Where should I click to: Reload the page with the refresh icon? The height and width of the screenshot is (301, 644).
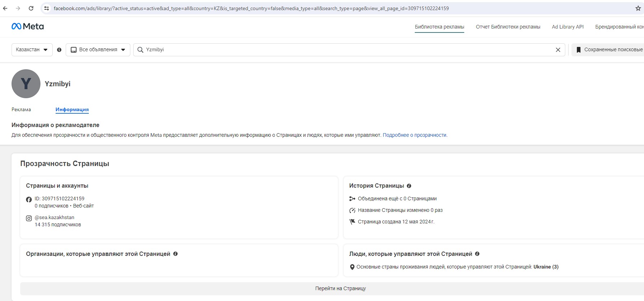pos(31,8)
